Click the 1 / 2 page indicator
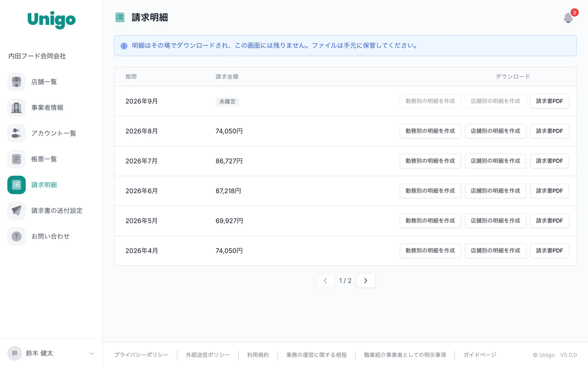This screenshot has height=368, width=588. coord(345,281)
